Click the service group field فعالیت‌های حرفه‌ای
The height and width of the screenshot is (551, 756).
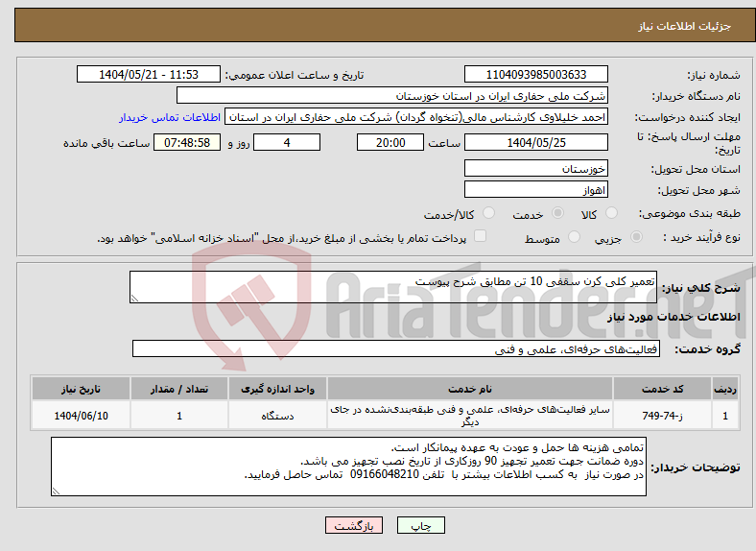pos(396,348)
